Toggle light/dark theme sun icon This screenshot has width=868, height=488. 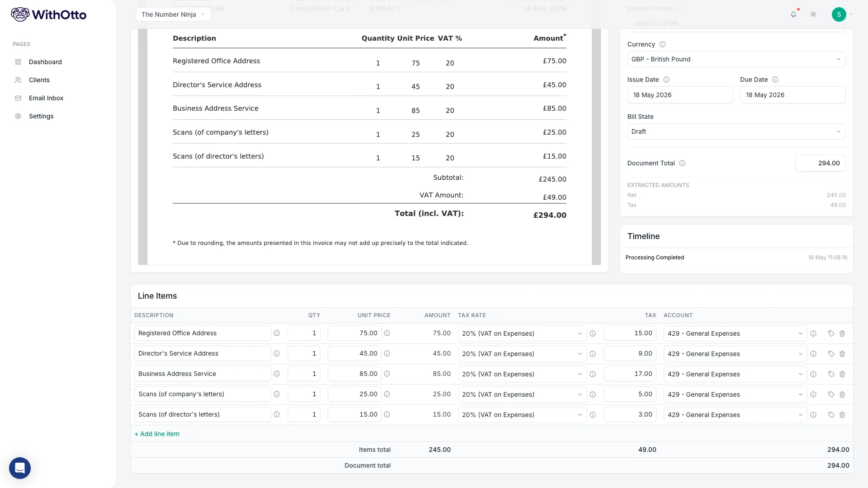tap(813, 14)
